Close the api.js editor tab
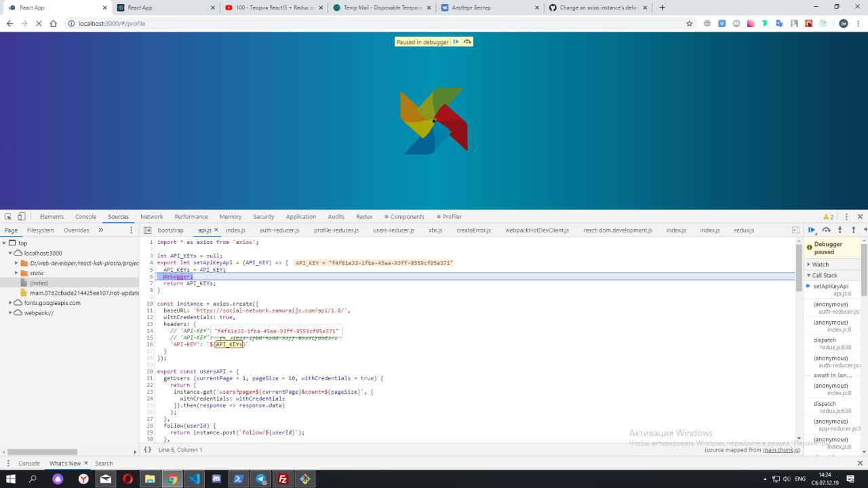 tap(216, 230)
